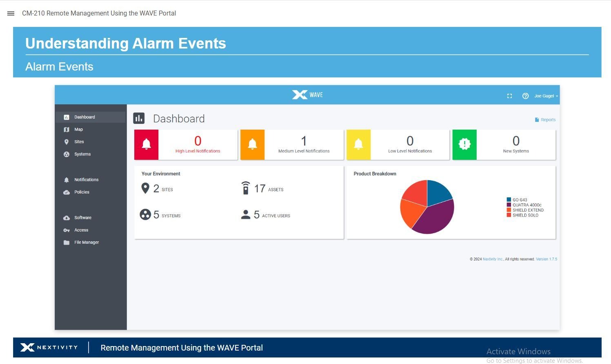Open the Joe Gugel user dropdown
Screen dimensions: 611x364
(x=546, y=96)
